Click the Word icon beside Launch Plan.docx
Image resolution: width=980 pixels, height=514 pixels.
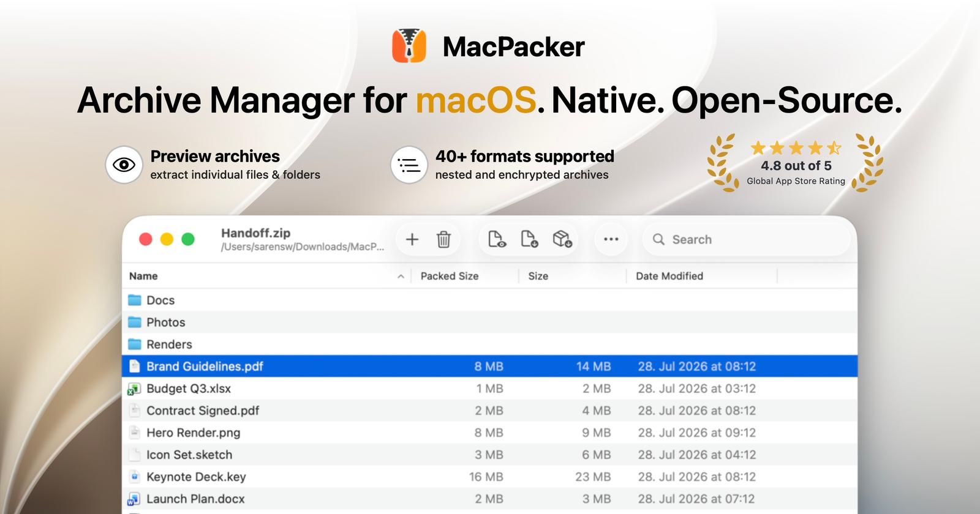tap(134, 499)
